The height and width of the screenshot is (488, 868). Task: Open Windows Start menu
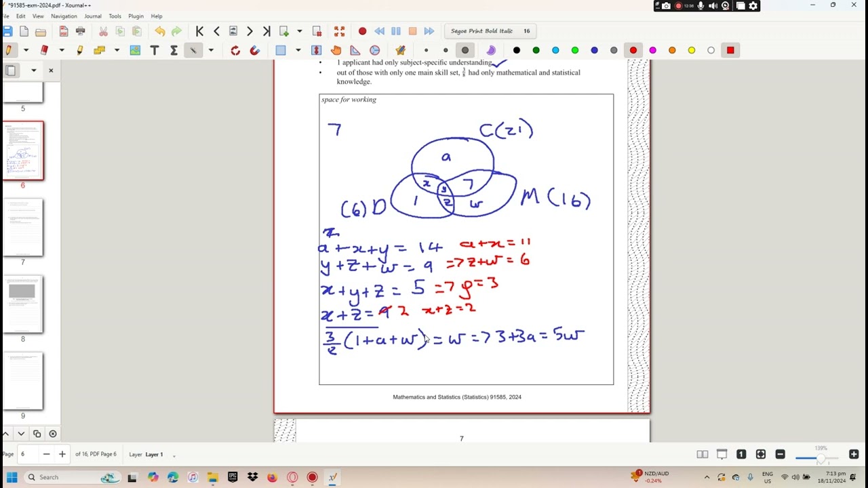click(x=12, y=477)
